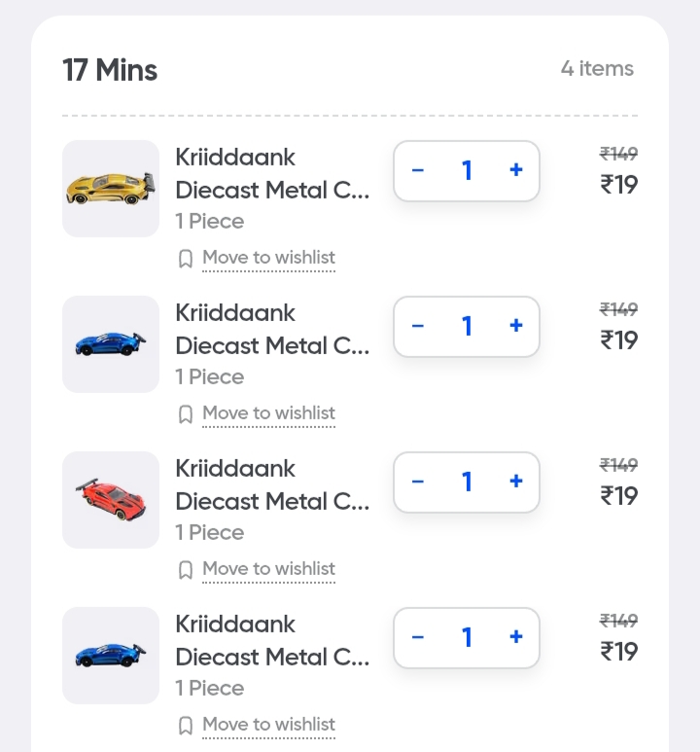
Task: Move the yellow car to wishlist via link
Action: tap(268, 258)
